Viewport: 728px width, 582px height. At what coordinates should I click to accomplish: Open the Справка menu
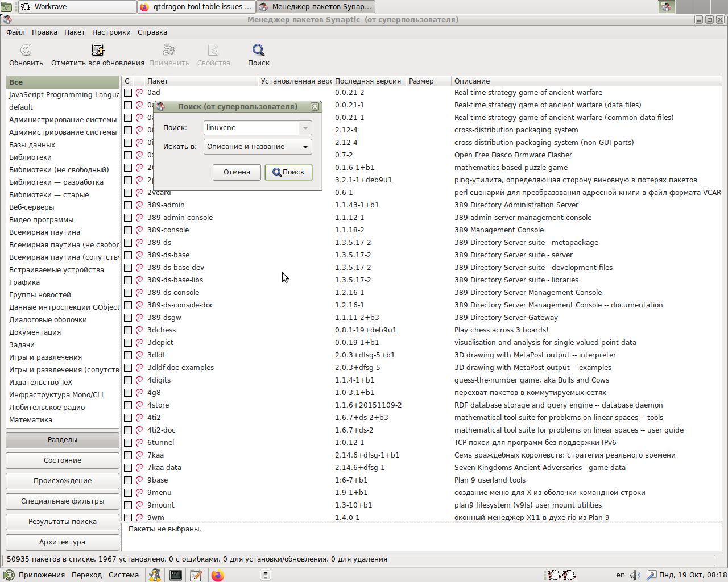point(152,32)
